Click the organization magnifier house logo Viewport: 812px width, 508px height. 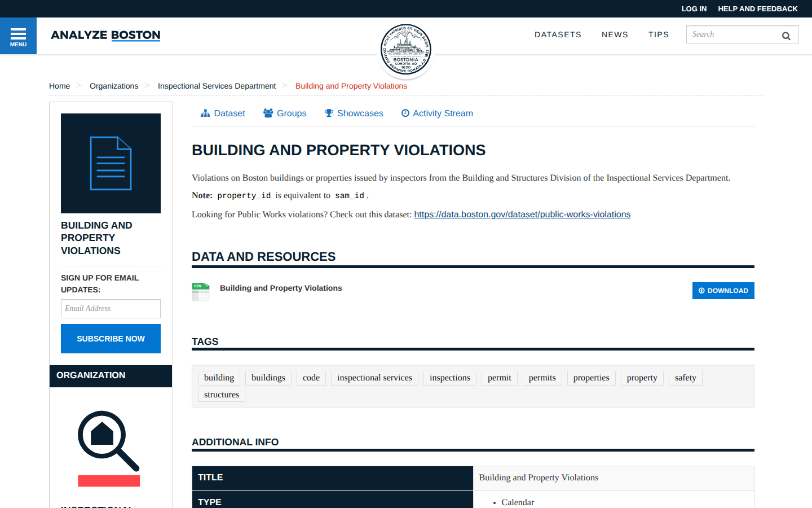click(109, 448)
